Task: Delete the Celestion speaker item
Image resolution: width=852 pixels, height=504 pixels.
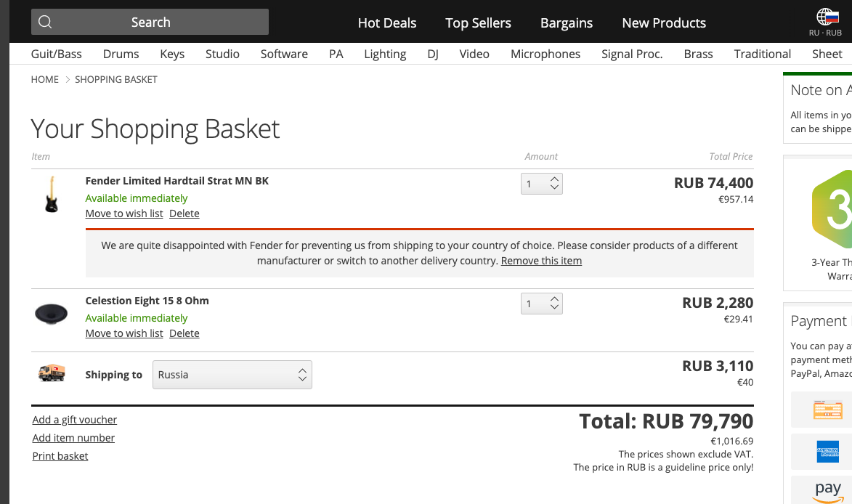Action: (184, 333)
